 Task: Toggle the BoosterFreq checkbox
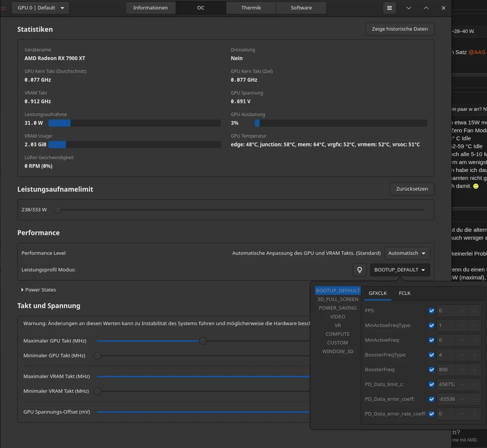pyautogui.click(x=431, y=370)
